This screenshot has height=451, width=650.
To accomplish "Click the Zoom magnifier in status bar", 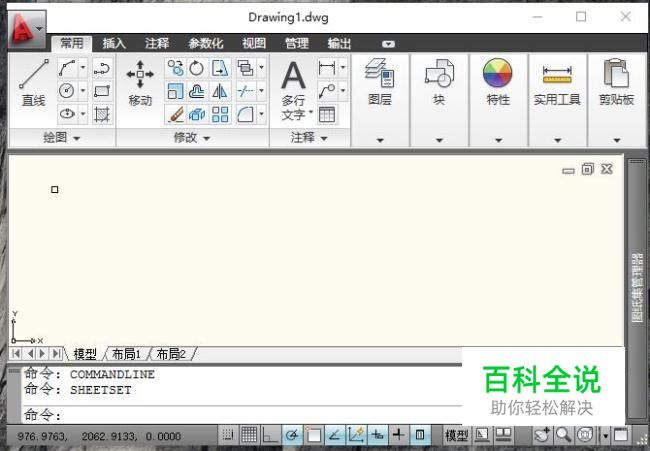I will coord(563,434).
